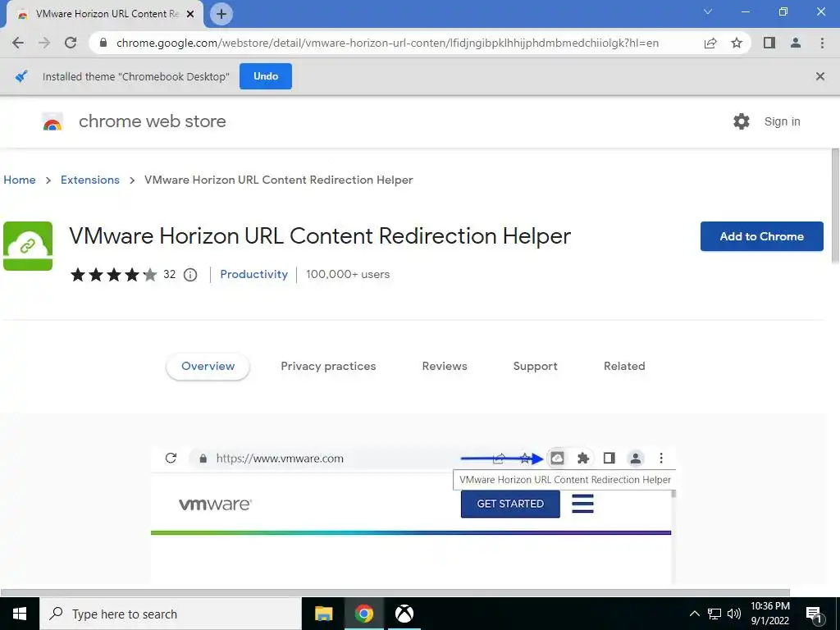Open the Xbox app from taskbar
Viewport: 840px width, 630px height.
[404, 614]
